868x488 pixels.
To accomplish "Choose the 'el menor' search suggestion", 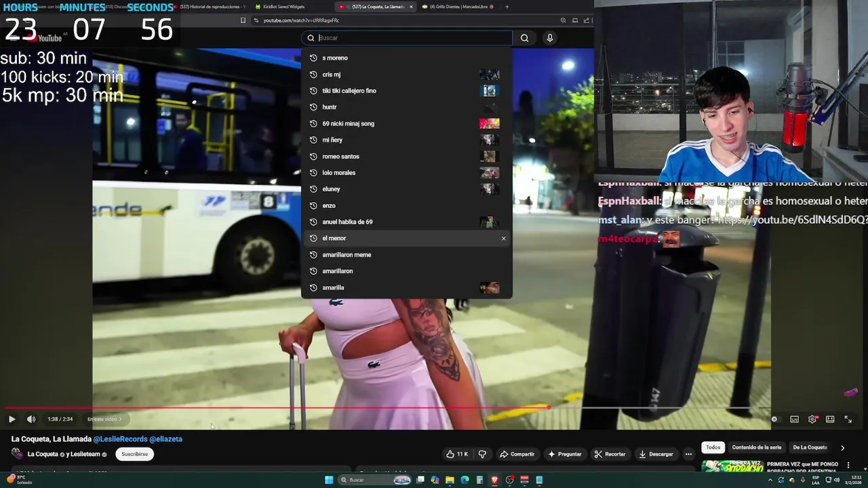I will (407, 239).
